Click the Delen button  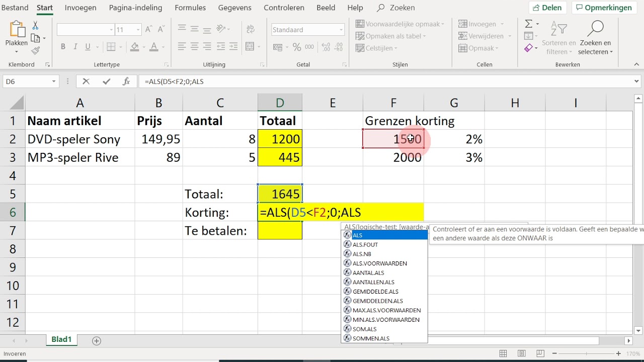pos(548,8)
